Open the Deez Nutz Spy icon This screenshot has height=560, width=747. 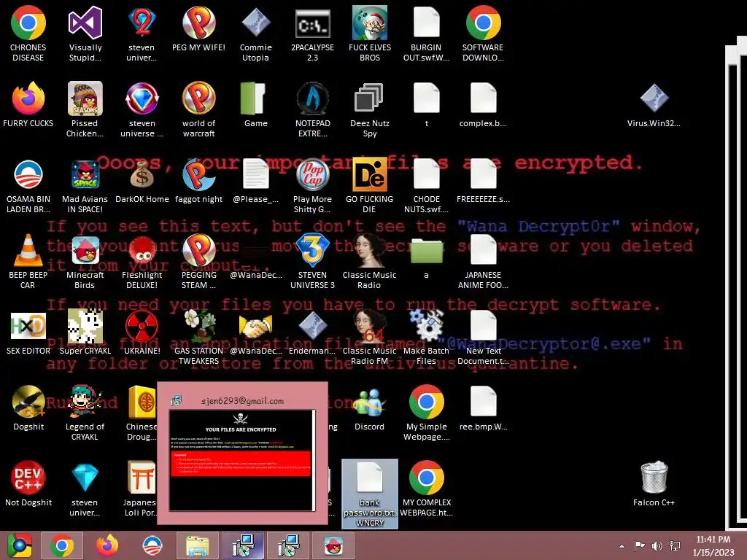point(369,98)
